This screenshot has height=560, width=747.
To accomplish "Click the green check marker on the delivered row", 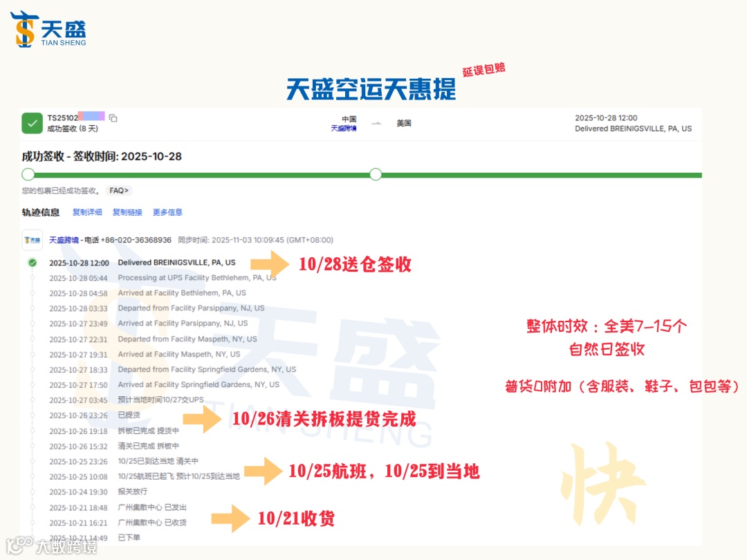I will (33, 263).
